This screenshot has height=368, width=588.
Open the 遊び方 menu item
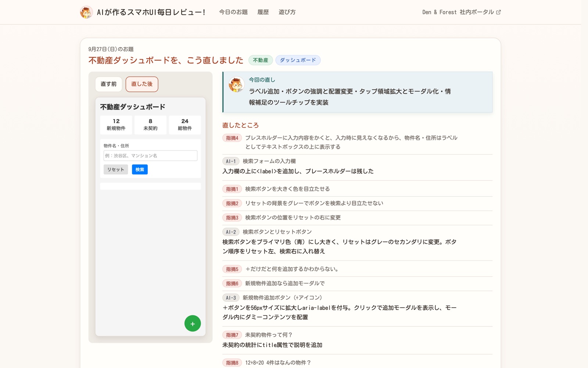click(x=287, y=12)
